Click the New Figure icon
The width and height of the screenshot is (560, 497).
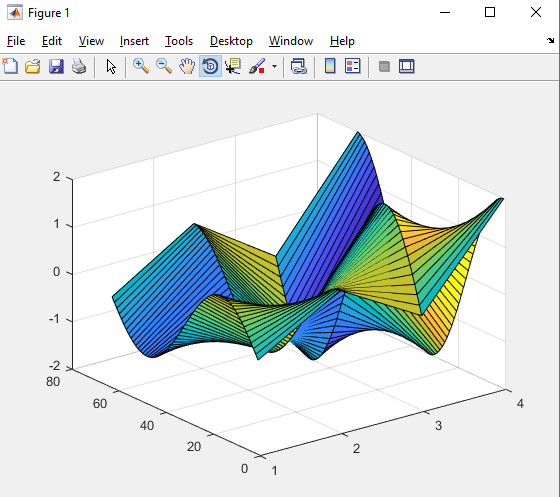pos(10,66)
